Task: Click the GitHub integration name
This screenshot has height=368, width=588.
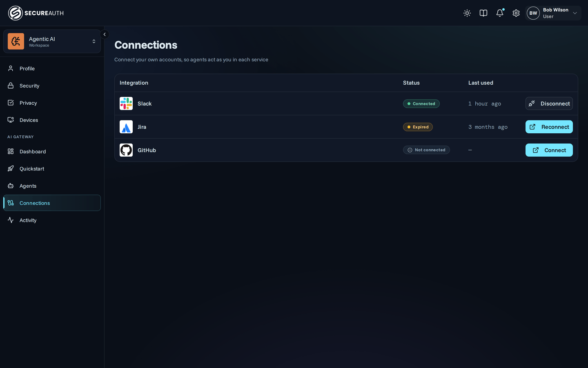Action: [x=147, y=150]
